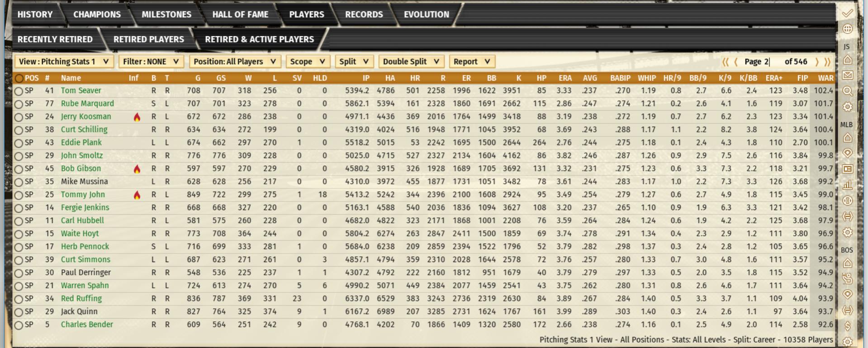Click the dollar sign icon under BOS
This screenshot has width=868, height=348.
tap(847, 326)
